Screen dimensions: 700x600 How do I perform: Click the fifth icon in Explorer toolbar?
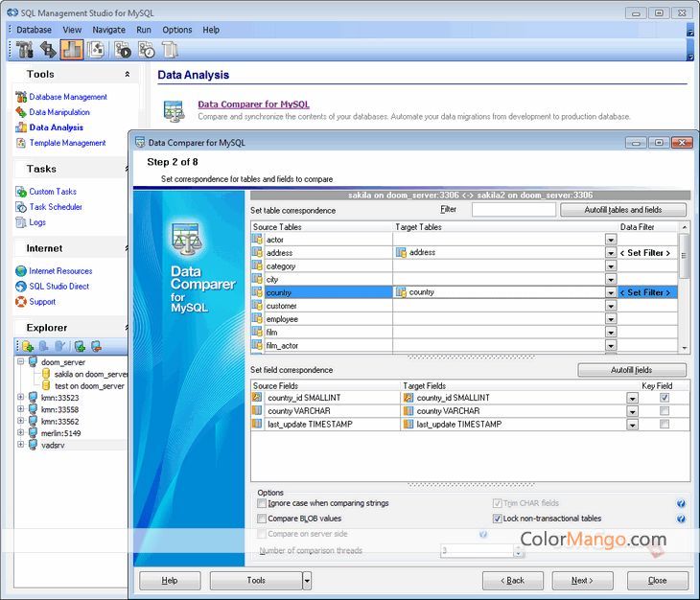coord(96,346)
